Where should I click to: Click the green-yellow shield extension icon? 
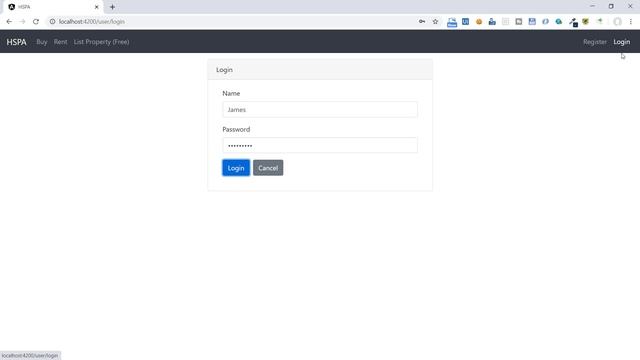[586, 22]
